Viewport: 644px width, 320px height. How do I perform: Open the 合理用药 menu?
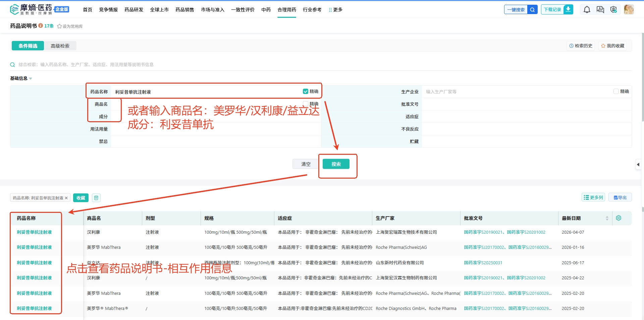(x=287, y=10)
